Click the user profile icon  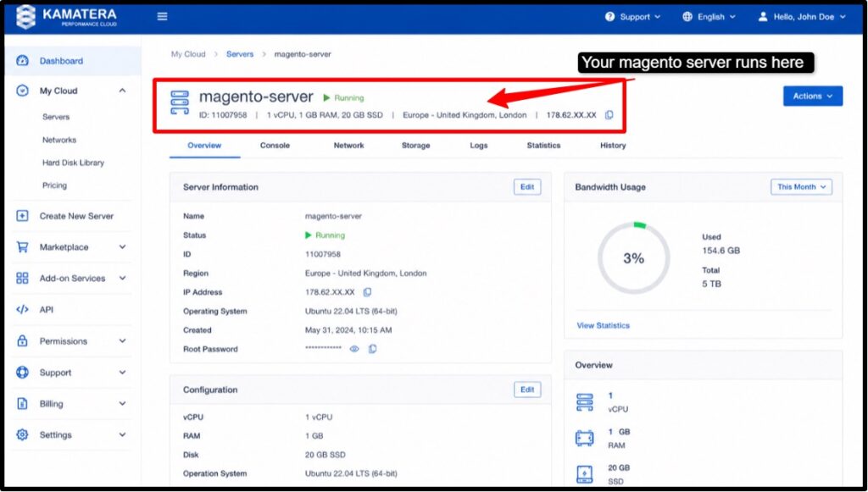point(763,17)
